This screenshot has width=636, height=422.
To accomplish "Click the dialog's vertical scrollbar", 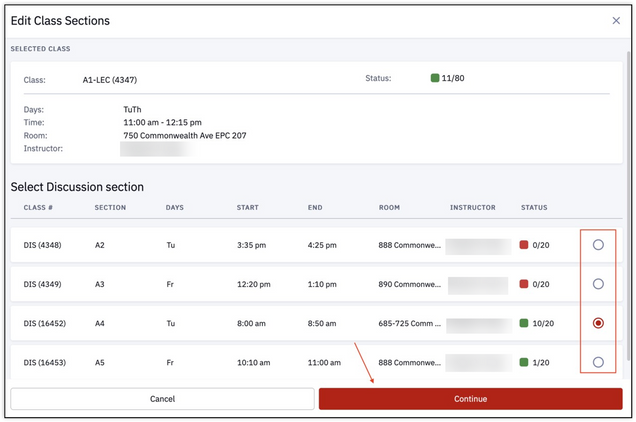I will pos(628,205).
